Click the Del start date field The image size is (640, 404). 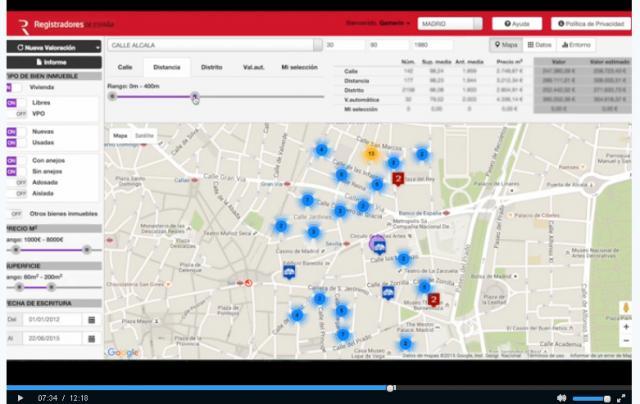(52, 320)
